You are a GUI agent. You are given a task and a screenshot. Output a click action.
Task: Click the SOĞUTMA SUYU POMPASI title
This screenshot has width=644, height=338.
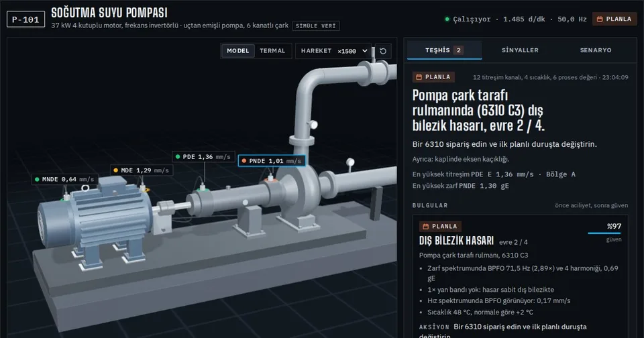pos(109,13)
